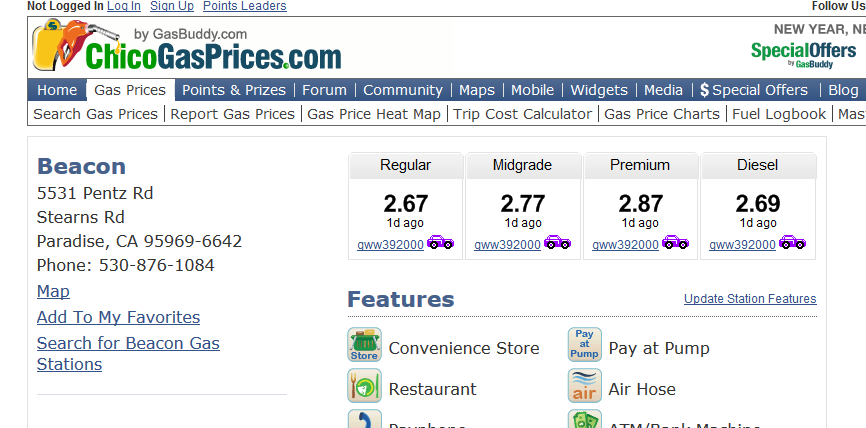Viewport: 866px width, 428px height.
Task: Click the Restaurant label text
Action: (x=432, y=389)
